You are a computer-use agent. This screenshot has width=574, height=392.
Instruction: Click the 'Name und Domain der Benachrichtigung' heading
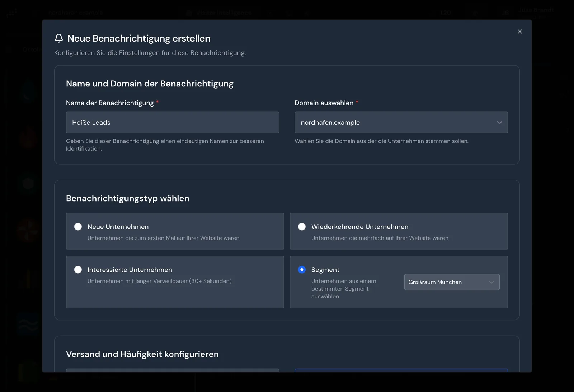point(150,84)
